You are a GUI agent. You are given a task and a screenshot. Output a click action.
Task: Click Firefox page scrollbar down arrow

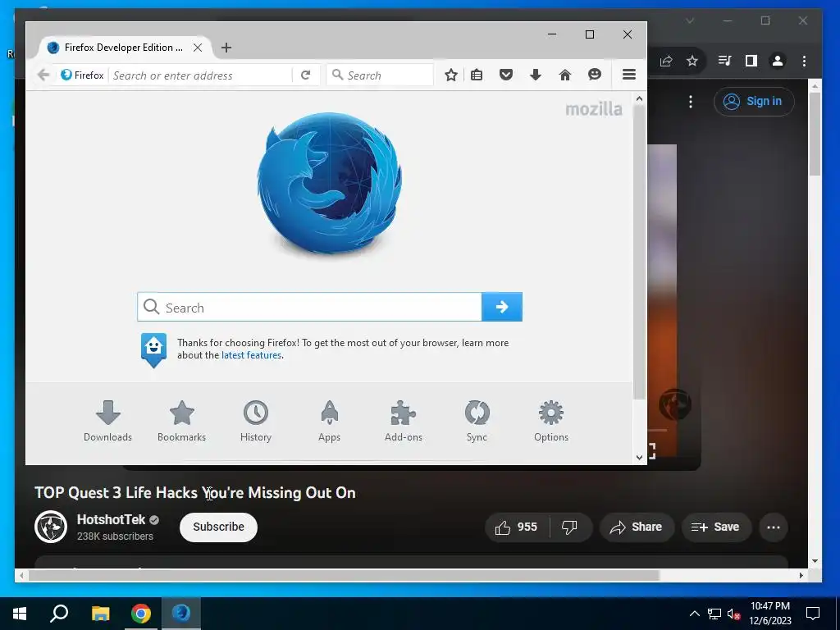pyautogui.click(x=639, y=457)
